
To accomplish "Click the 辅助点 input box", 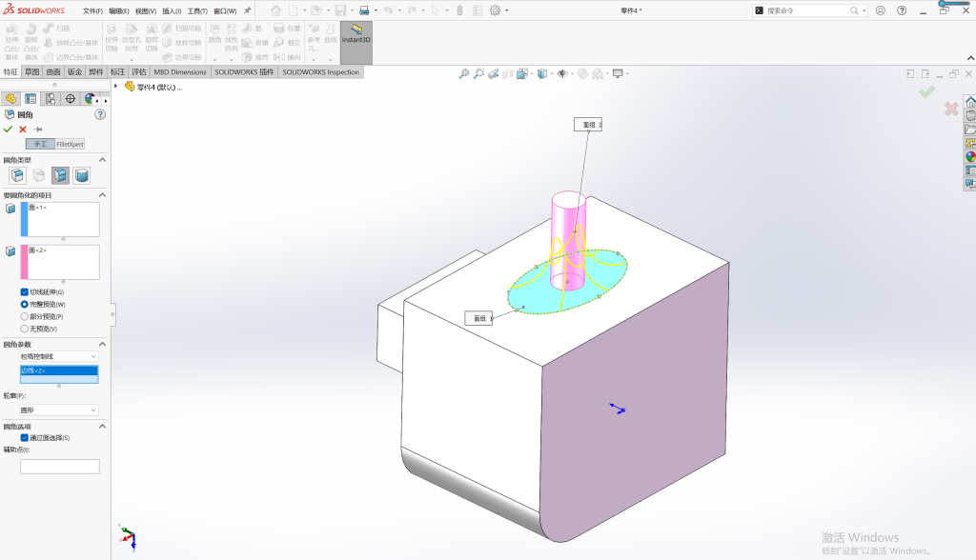I will (x=60, y=467).
